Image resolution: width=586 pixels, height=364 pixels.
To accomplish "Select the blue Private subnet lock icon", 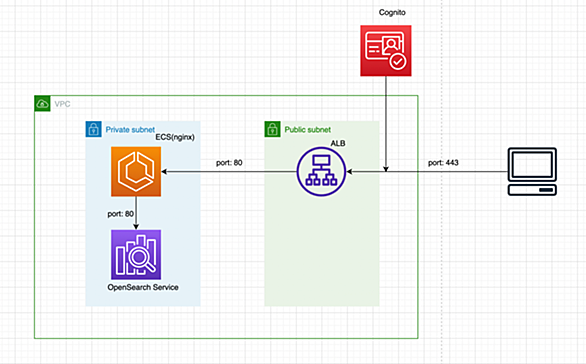I will [x=93, y=129].
